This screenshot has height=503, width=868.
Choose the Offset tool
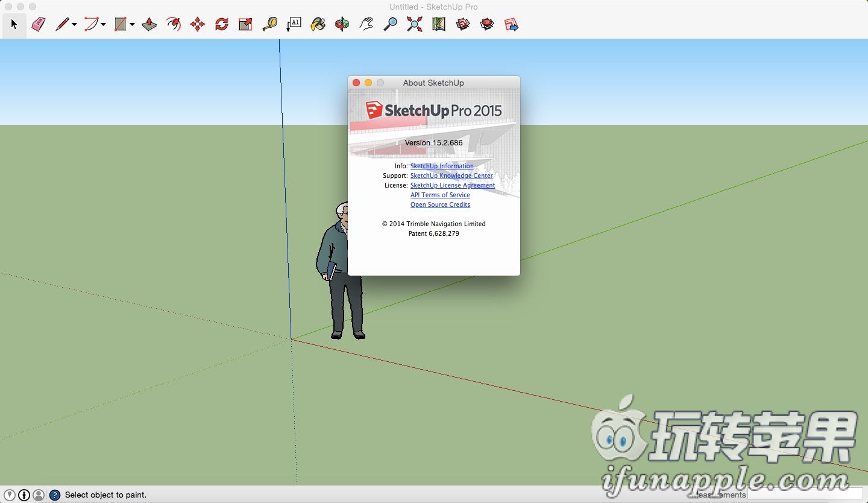click(x=174, y=25)
